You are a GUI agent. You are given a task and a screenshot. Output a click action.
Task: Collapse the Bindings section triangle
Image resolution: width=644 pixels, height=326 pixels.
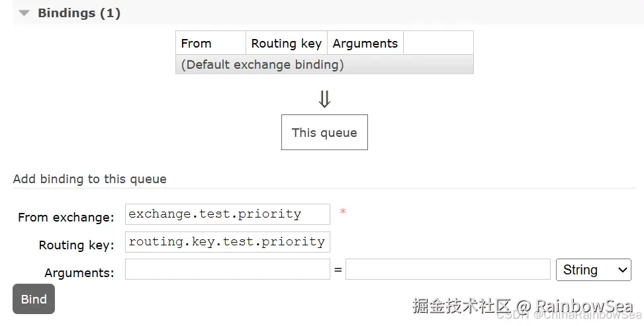pyautogui.click(x=24, y=13)
